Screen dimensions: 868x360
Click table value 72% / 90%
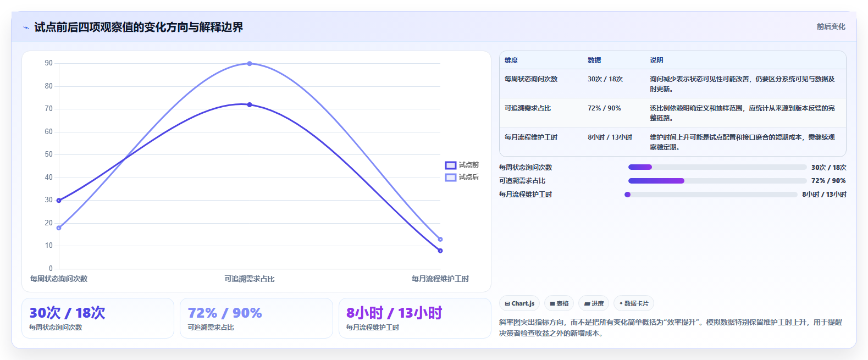[604, 108]
